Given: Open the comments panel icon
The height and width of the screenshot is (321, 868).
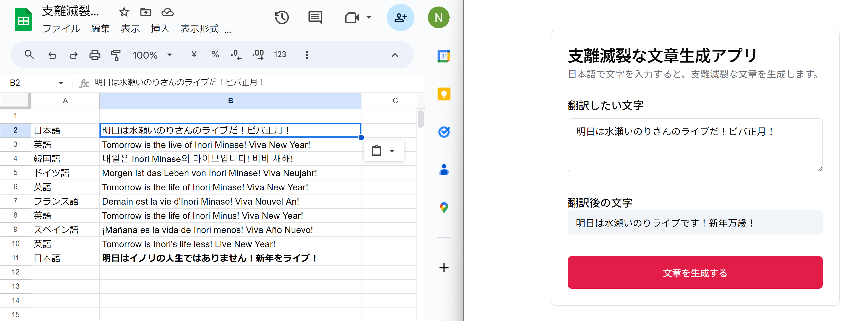Looking at the screenshot, I should click(315, 18).
